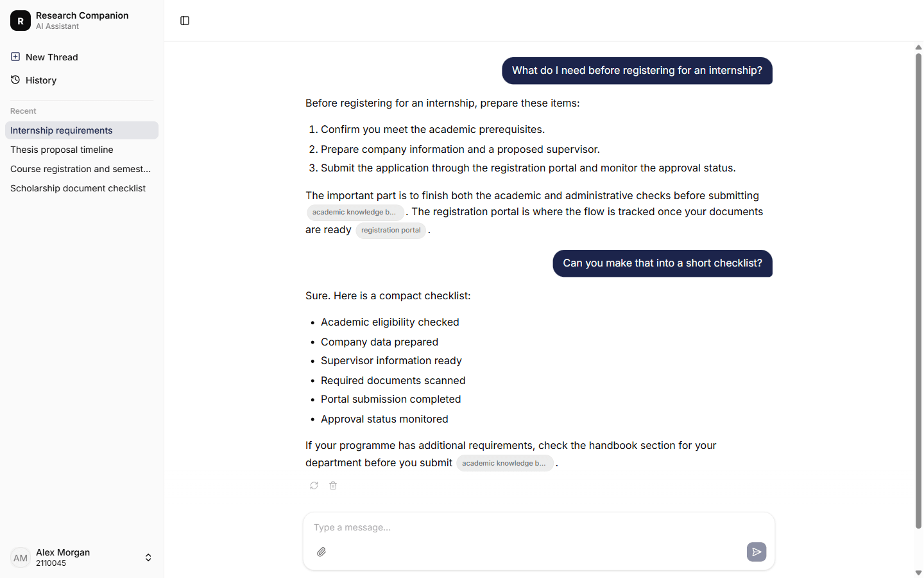Click in the Type a message field

pos(539,527)
